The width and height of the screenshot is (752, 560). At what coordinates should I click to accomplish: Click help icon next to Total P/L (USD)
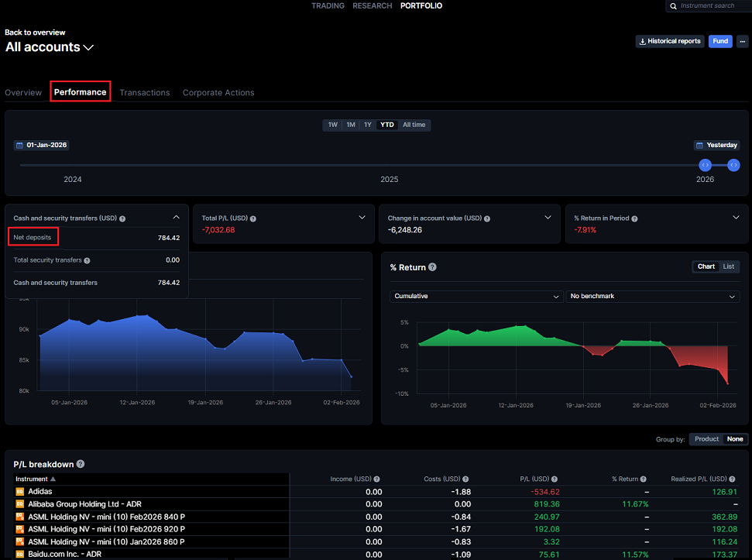pos(252,218)
